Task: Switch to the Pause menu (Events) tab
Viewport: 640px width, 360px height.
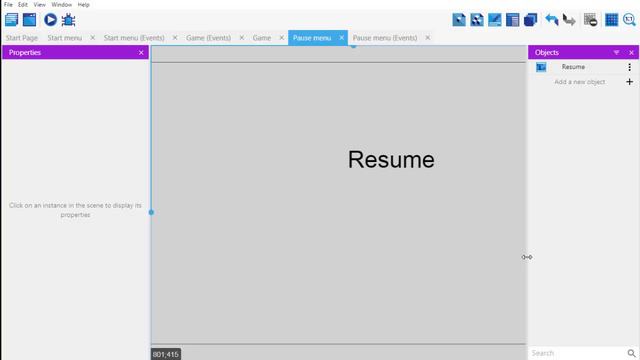Action: pyautogui.click(x=385, y=38)
